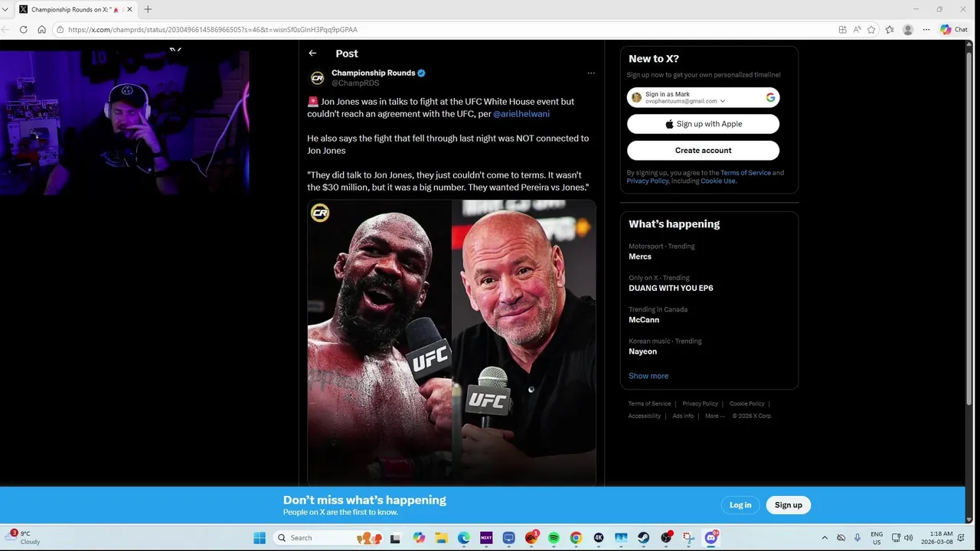Select the Championship Rounds on X tab
Viewport: 980px width, 551px height.
point(75,9)
